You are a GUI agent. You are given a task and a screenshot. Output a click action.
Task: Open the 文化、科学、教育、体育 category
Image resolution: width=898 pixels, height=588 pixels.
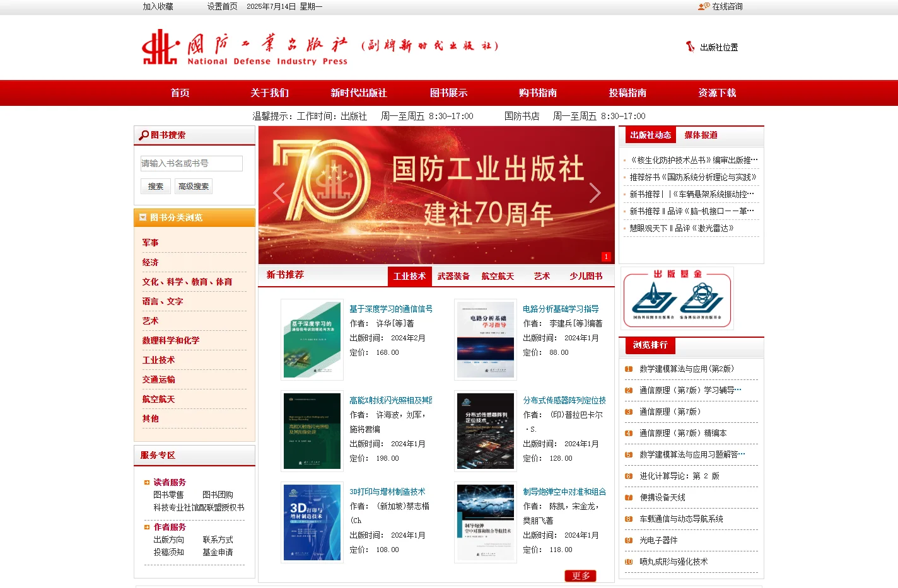coord(187,282)
